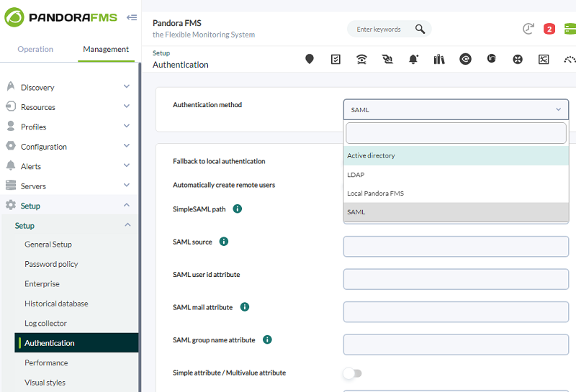Click the Servers stack icon in sidebar
Screen dimensions: 576x392
[x=11, y=185]
